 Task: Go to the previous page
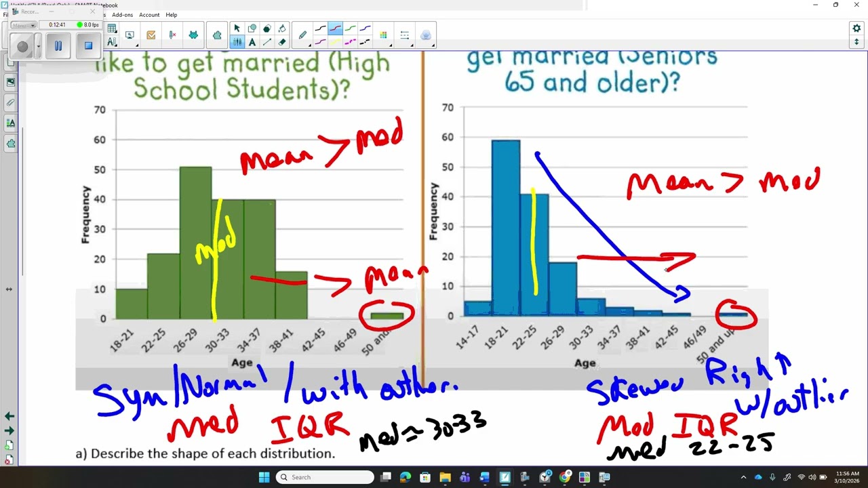[x=9, y=416]
